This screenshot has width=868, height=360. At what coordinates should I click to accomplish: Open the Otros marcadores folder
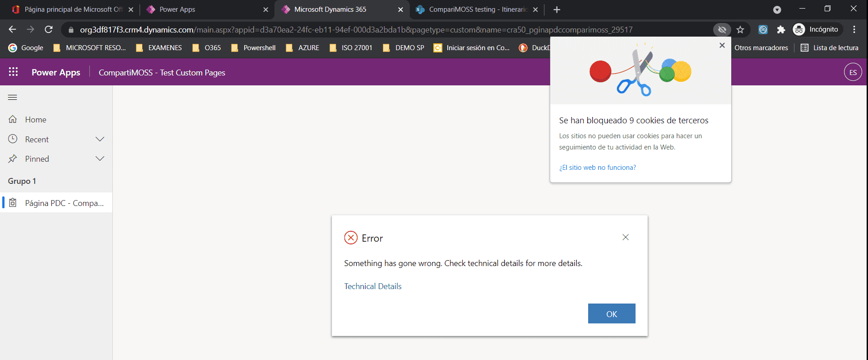[x=761, y=48]
